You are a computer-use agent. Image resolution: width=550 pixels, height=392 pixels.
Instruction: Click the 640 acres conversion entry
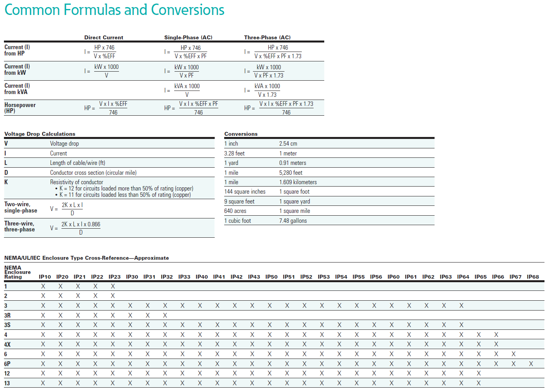[x=235, y=211]
